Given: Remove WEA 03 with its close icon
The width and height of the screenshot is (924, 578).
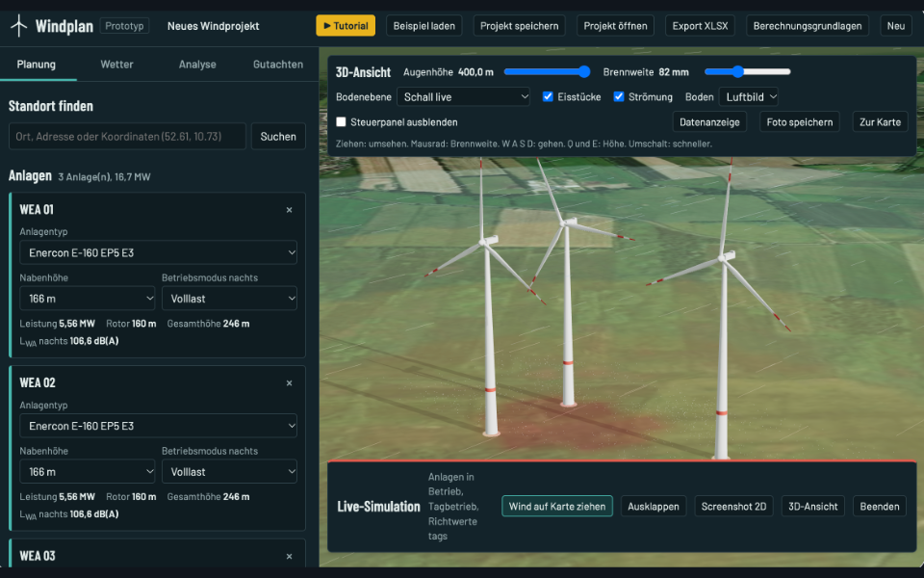Looking at the screenshot, I should click(x=289, y=556).
